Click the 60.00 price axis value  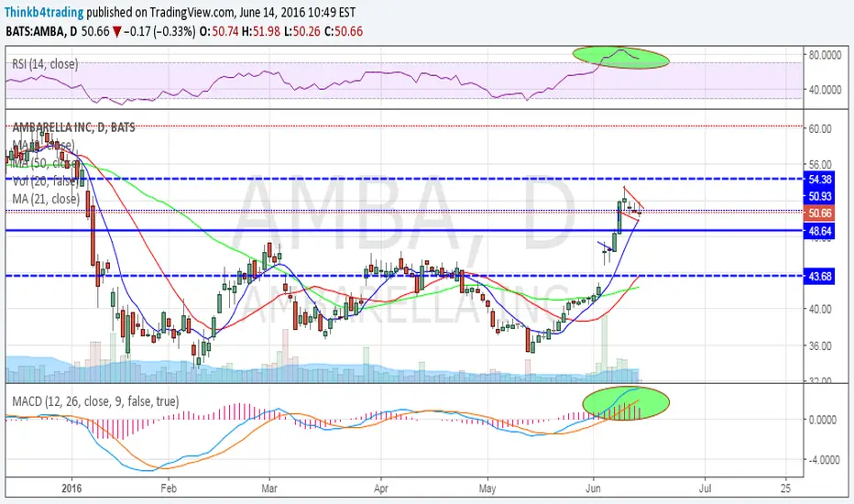[x=820, y=128]
